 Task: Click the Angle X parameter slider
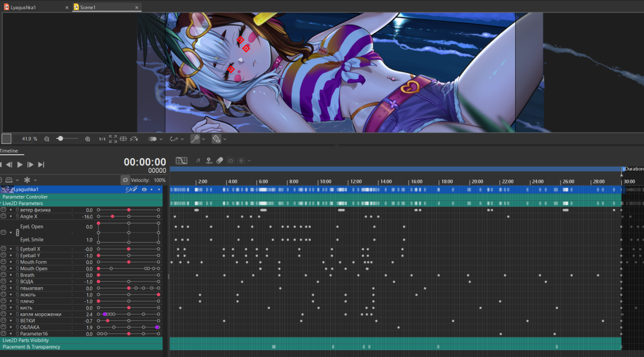tap(129, 216)
